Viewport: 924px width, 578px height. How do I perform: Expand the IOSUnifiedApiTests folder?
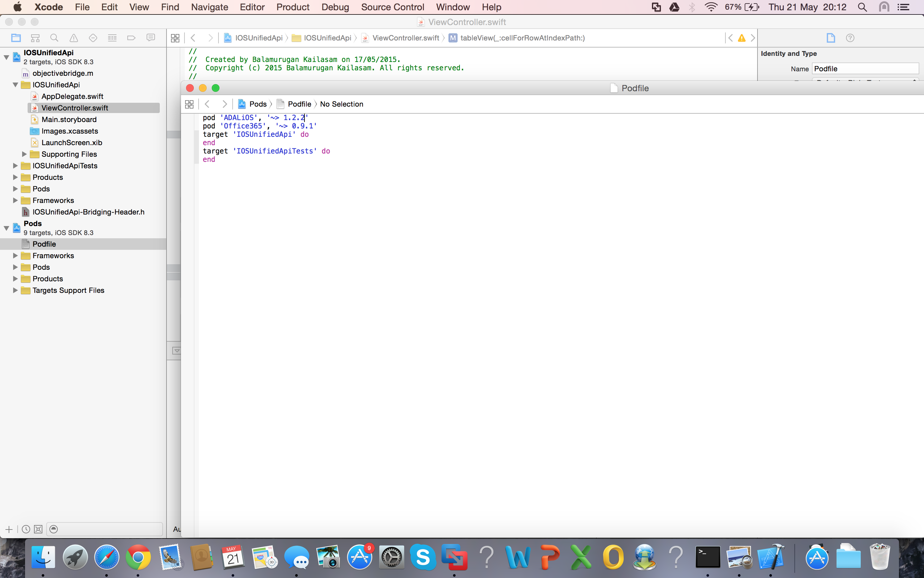15,165
